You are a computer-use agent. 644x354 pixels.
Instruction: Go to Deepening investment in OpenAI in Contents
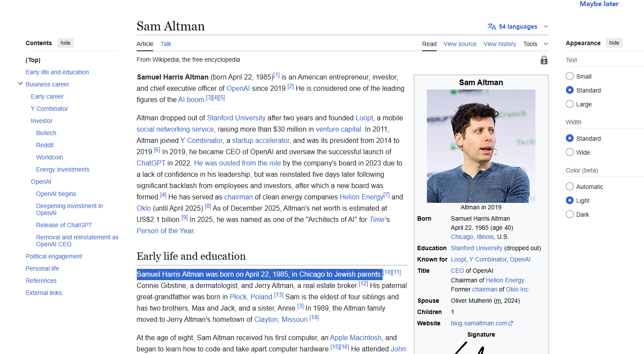69,209
